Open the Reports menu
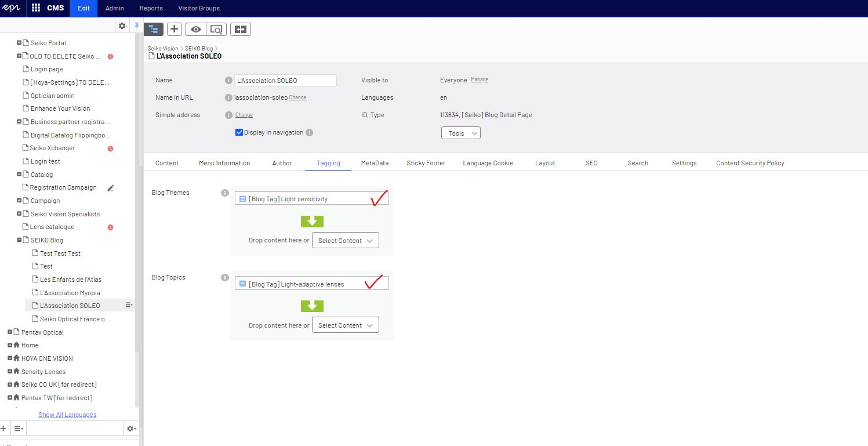This screenshot has width=868, height=446. click(151, 8)
